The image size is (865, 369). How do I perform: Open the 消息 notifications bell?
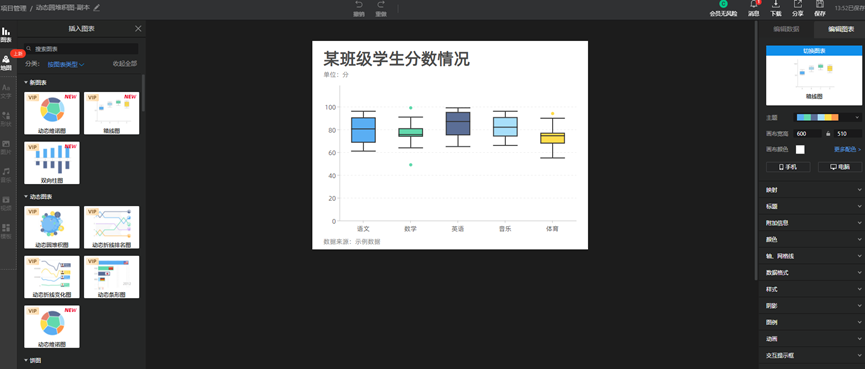754,4
